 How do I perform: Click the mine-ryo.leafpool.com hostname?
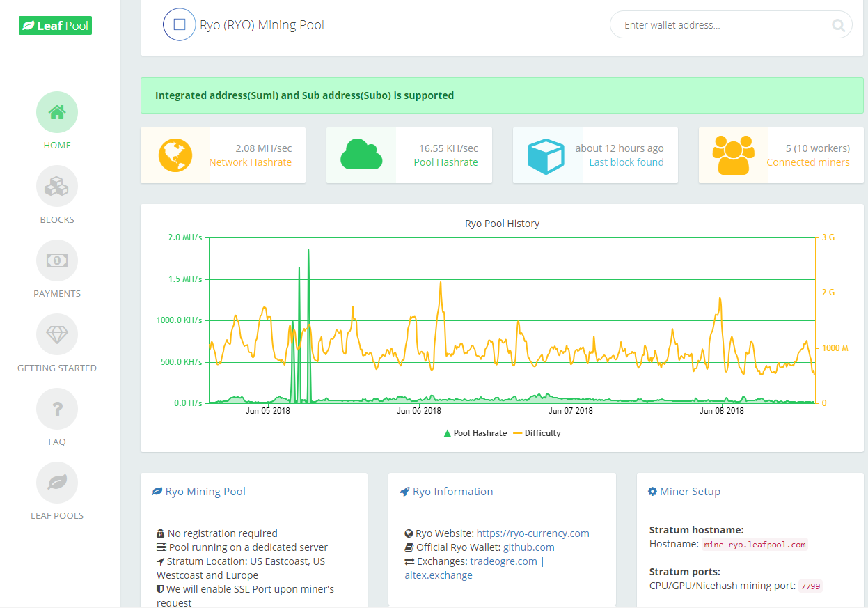(x=755, y=545)
